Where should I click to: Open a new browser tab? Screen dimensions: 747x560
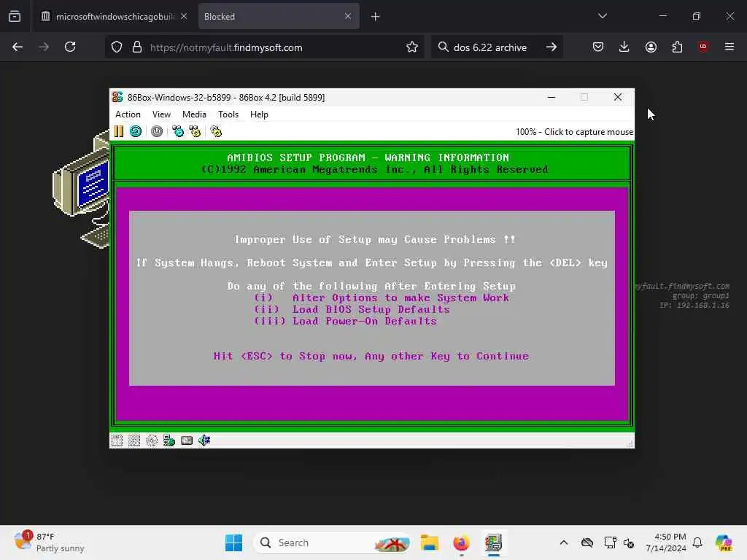(x=376, y=17)
